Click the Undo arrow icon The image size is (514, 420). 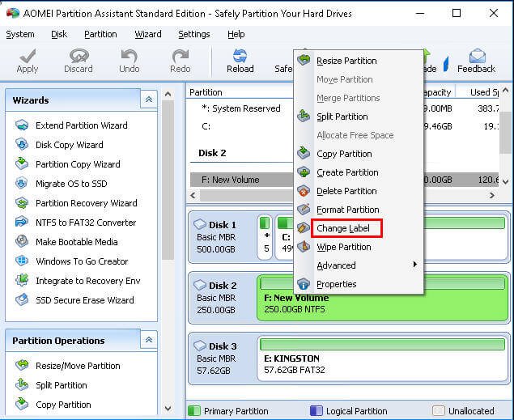(130, 56)
